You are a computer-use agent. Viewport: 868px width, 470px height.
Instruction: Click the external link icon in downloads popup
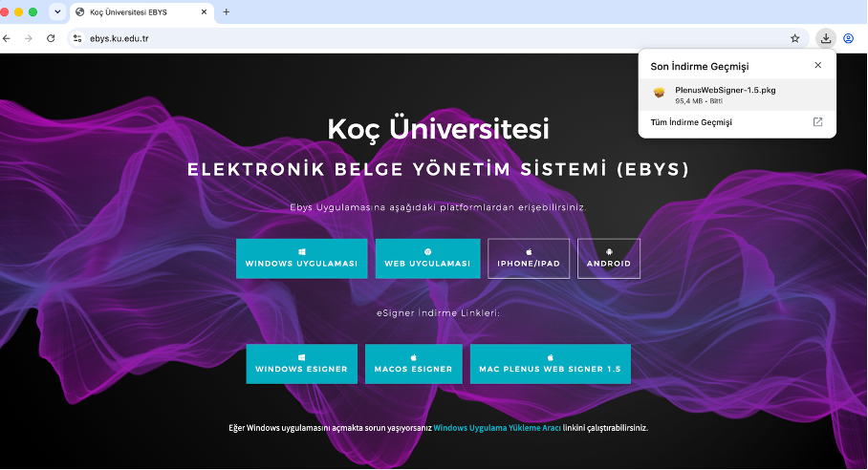[x=817, y=122]
